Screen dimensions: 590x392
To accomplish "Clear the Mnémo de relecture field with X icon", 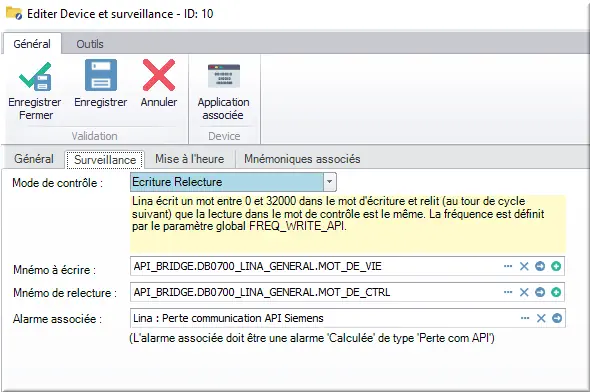I will pos(524,292).
